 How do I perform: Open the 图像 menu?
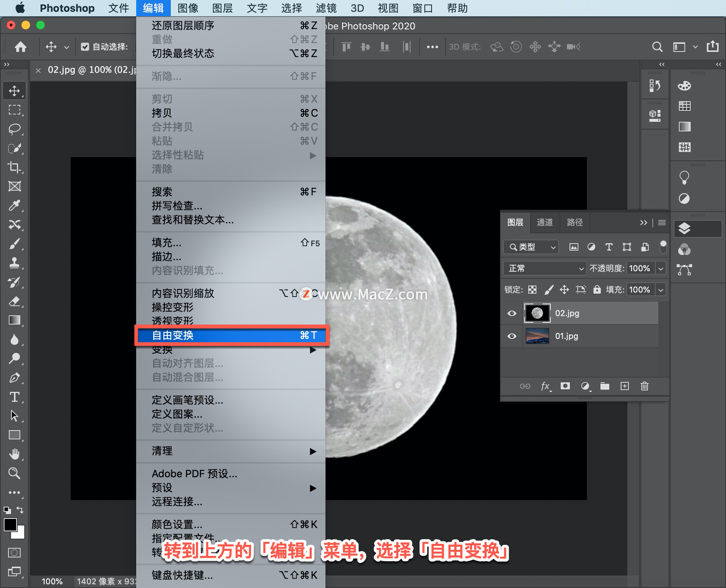click(x=188, y=8)
